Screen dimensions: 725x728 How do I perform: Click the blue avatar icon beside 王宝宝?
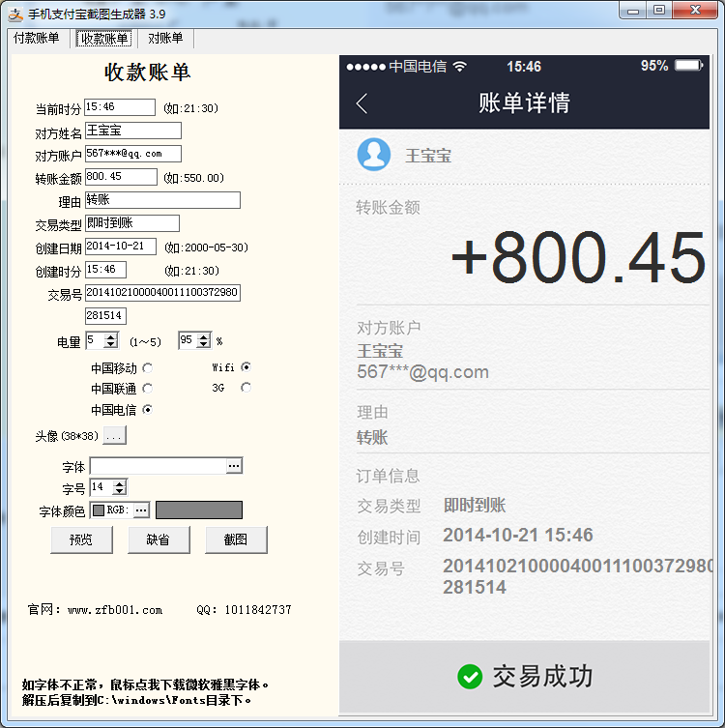374,155
